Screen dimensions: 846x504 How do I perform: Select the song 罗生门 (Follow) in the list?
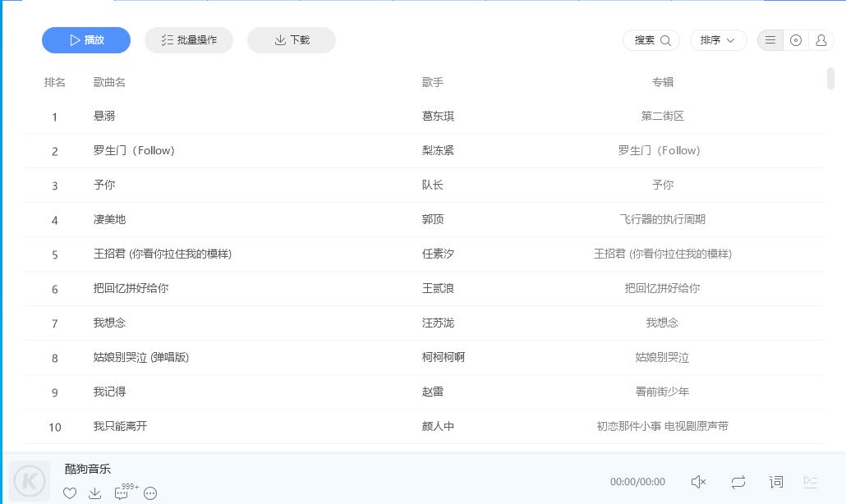[x=134, y=151]
